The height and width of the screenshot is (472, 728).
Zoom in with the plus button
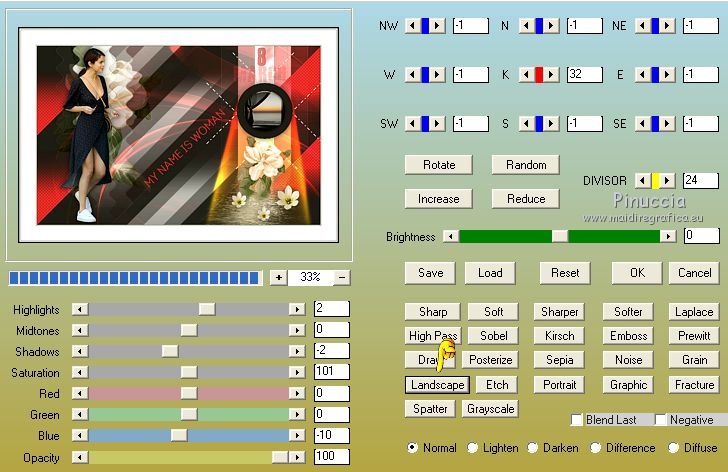click(279, 278)
